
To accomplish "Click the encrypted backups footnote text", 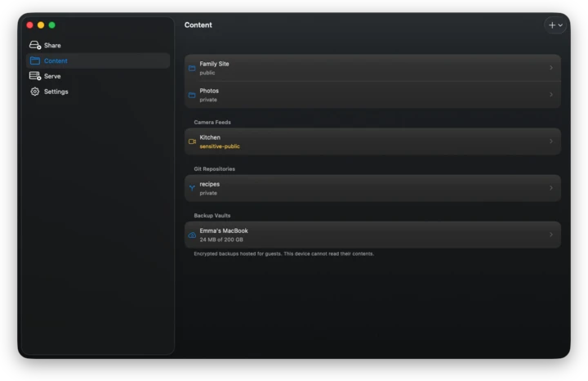I will 283,253.
